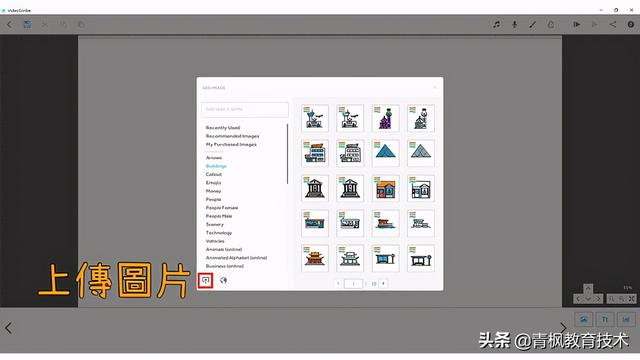Viewport: 640px width, 360px height.
Task: Select the Emojis category
Action: pos(213,183)
